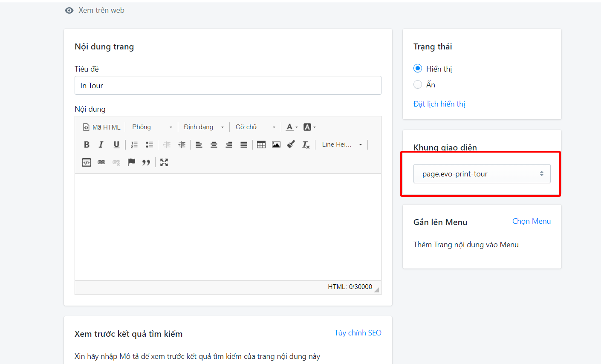Viewport: 601px width, 364px height.
Task: Open the Cỡ chữ size dropdown
Action: [x=255, y=127]
